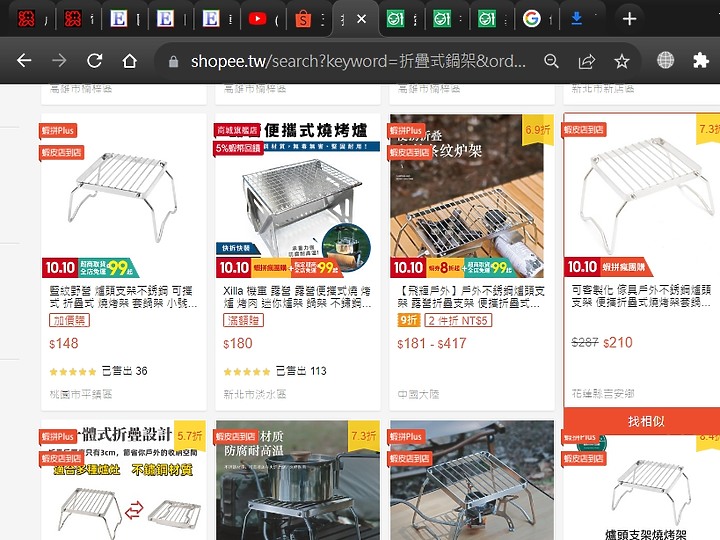Click the padlock site info icon
The image size is (720, 540).
click(x=173, y=61)
